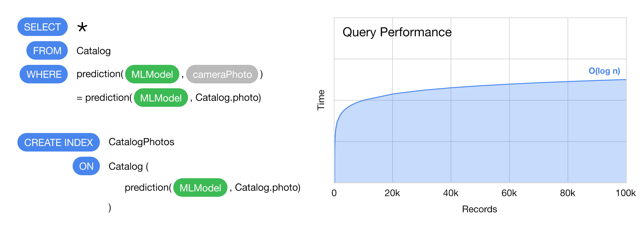This screenshot has height=230, width=644.
Task: Click the asterisk next to SELECT
Action: click(82, 28)
